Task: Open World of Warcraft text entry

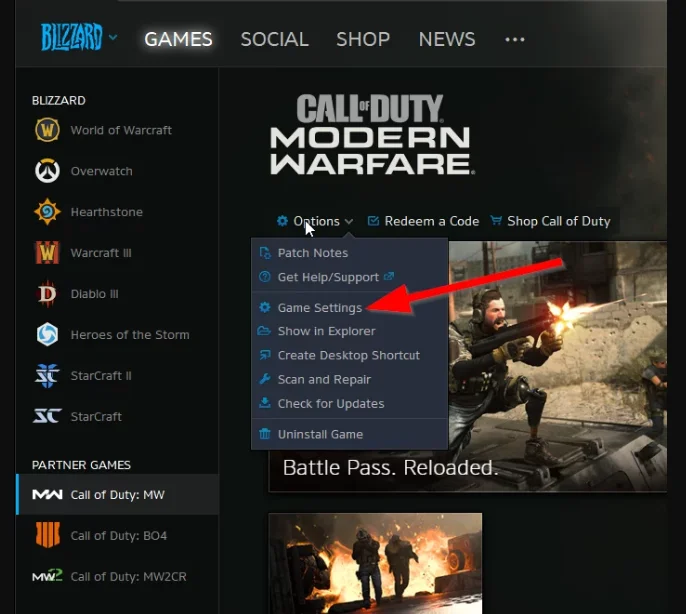Action: click(x=121, y=130)
